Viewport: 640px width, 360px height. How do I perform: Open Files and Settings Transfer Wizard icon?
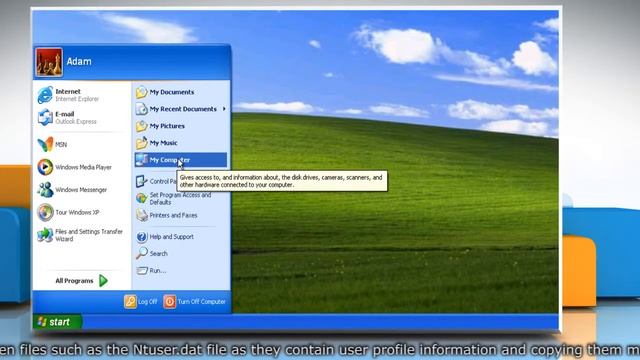click(45, 235)
